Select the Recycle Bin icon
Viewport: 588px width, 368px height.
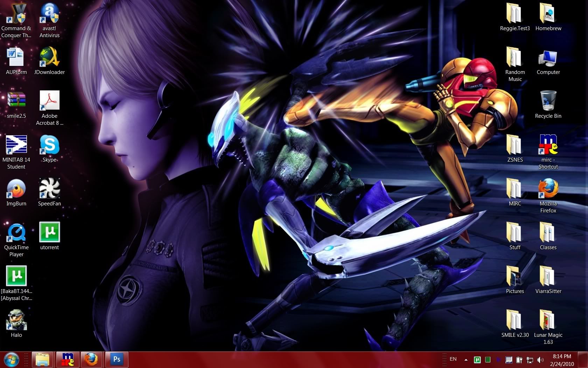[x=548, y=101]
